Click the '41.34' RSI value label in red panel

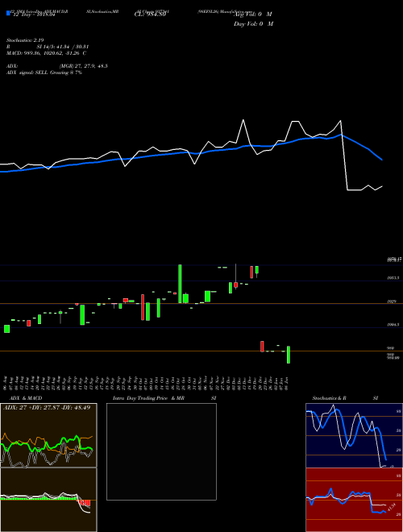391,508
